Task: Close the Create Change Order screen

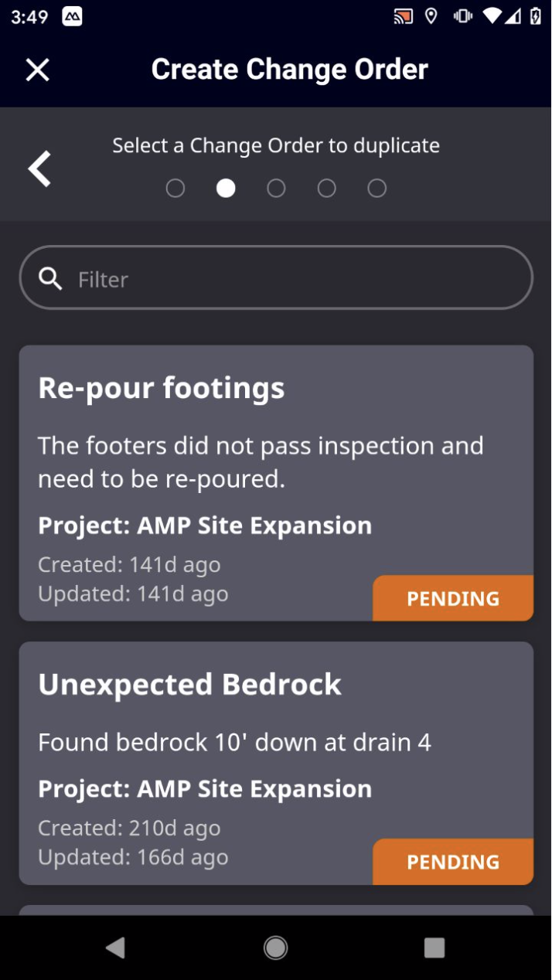Action: pos(37,70)
